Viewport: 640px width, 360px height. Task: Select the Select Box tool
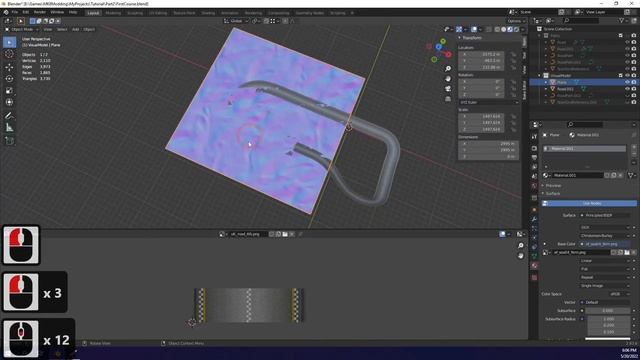(9, 42)
